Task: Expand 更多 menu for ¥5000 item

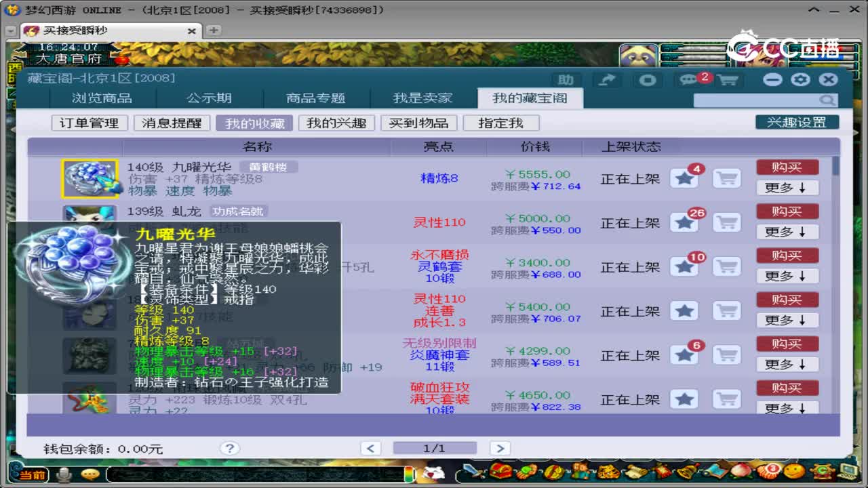Action: 787,232
